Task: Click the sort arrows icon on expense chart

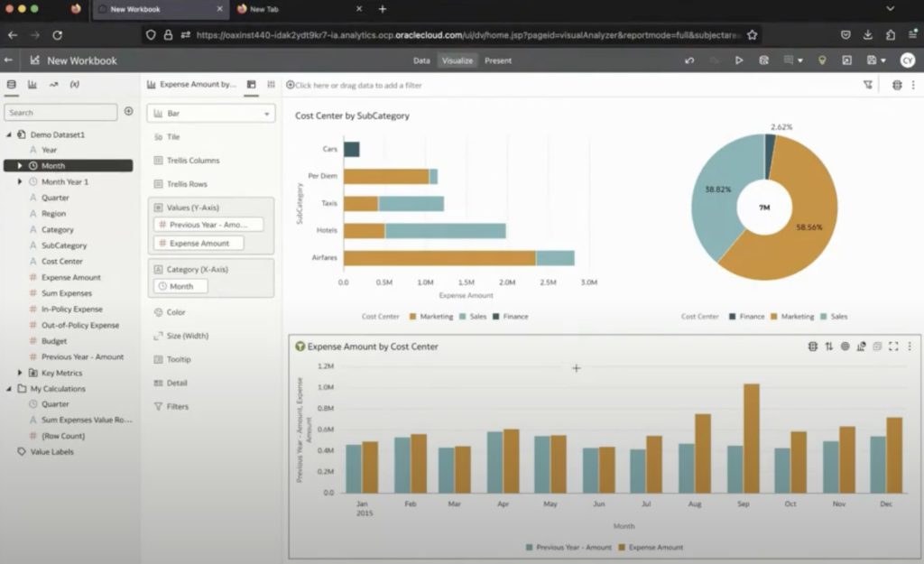Action: pyautogui.click(x=829, y=347)
